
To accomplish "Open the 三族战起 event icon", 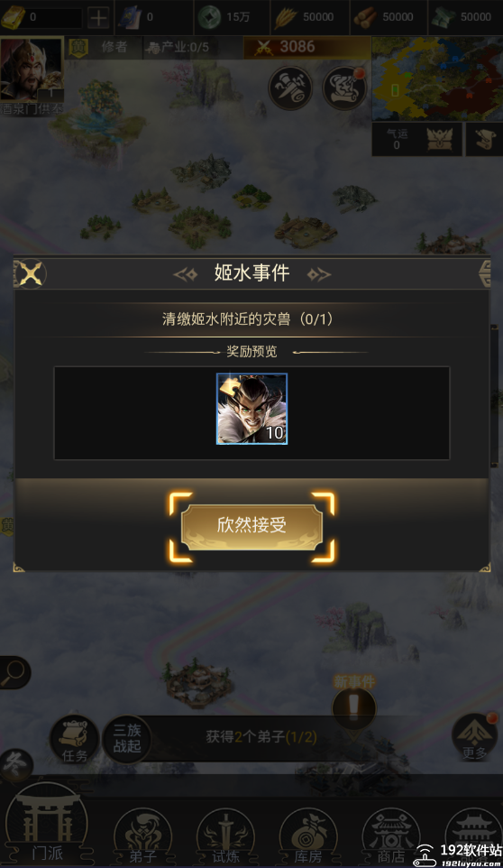I will tap(127, 739).
